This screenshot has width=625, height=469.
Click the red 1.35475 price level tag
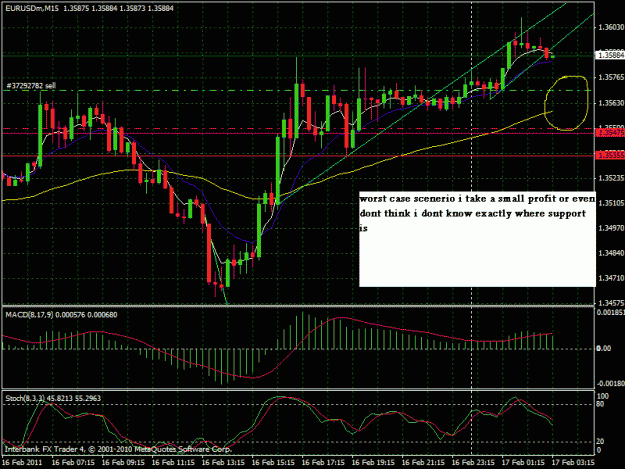pos(610,133)
